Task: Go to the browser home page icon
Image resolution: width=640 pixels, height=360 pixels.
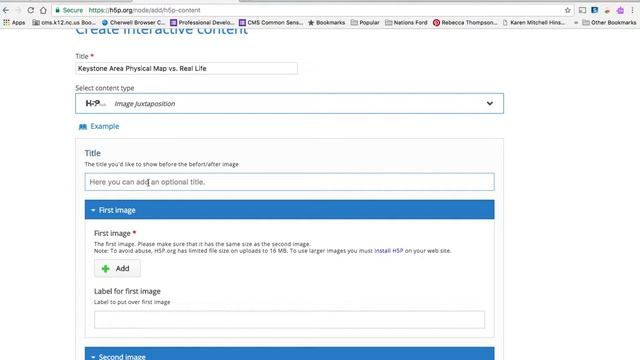Action: 43,10
